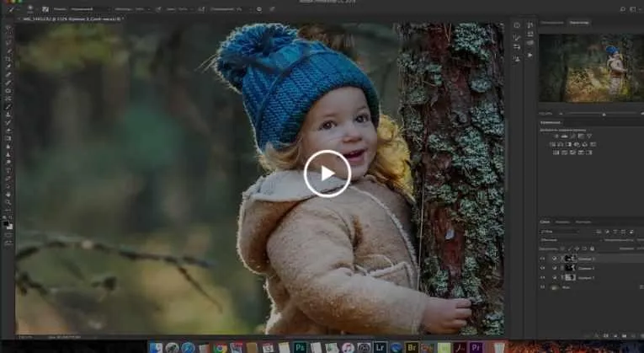Toggle visibility of the Background layer
The width and height of the screenshot is (644, 353).
pos(542,286)
